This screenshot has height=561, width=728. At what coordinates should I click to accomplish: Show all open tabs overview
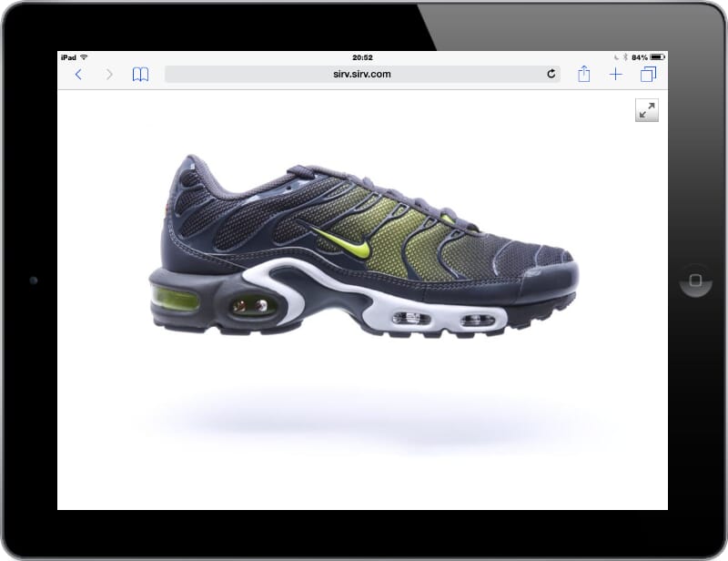648,75
